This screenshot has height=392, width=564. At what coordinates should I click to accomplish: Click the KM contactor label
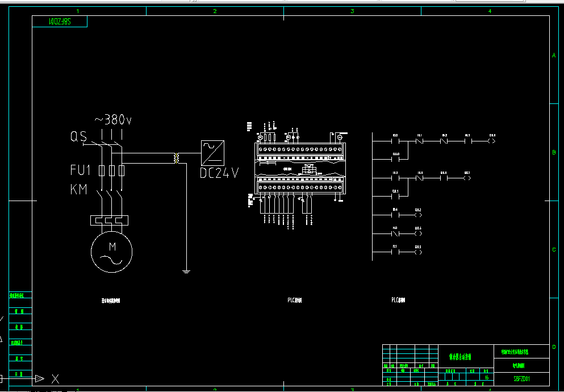point(79,189)
